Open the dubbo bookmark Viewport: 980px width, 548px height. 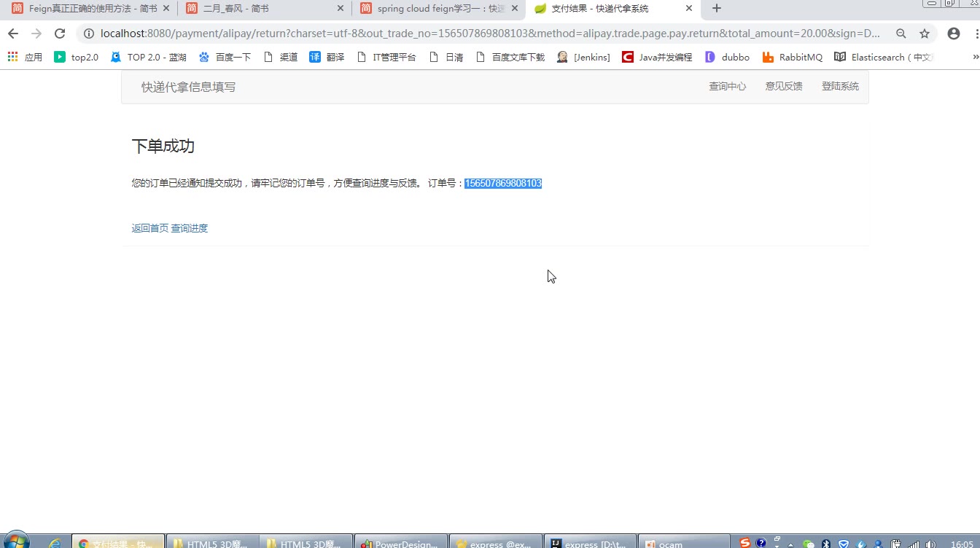coord(728,57)
